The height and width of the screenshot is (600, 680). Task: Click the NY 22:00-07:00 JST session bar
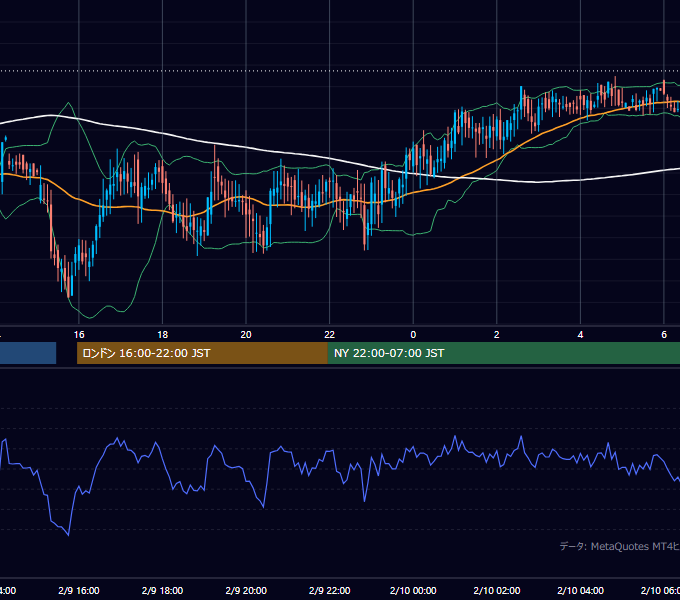coord(503,353)
